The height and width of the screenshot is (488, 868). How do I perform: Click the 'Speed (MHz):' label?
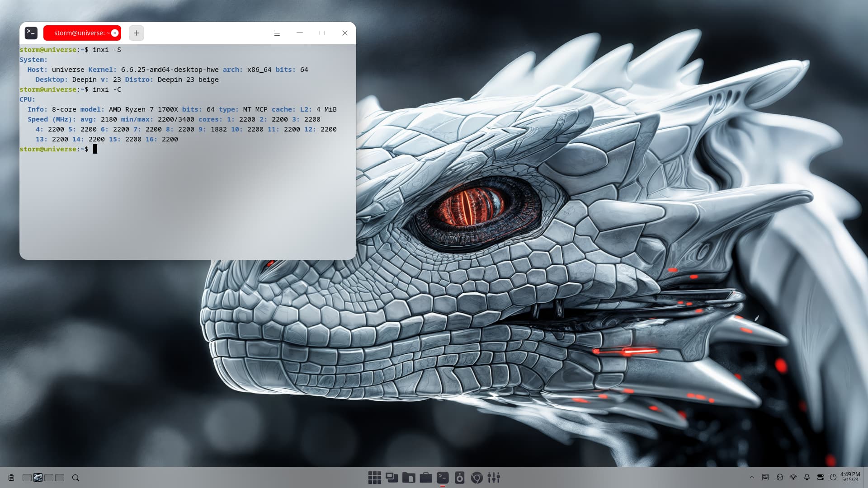pyautogui.click(x=52, y=119)
